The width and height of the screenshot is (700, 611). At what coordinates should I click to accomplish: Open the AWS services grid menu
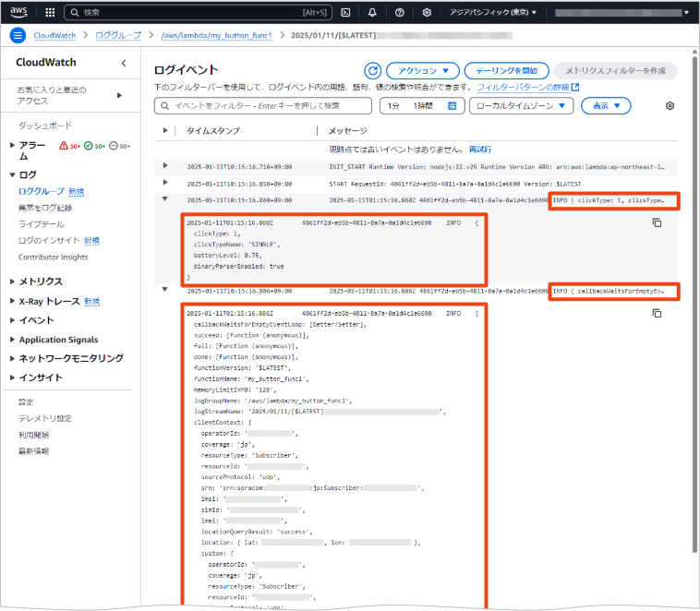tap(50, 13)
